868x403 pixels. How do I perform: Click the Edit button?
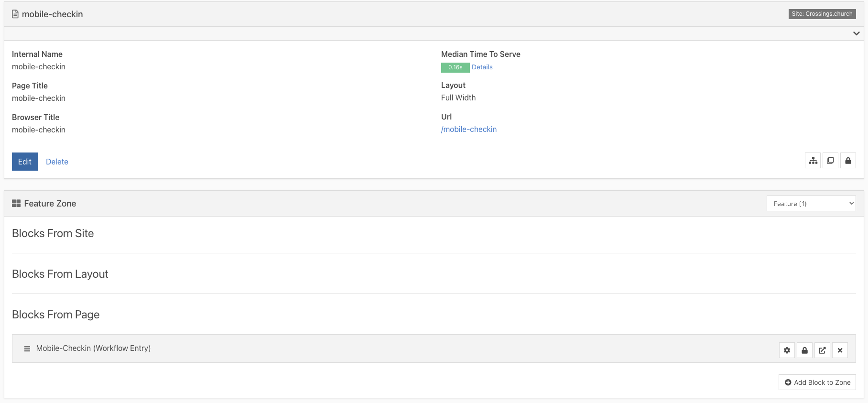25,162
